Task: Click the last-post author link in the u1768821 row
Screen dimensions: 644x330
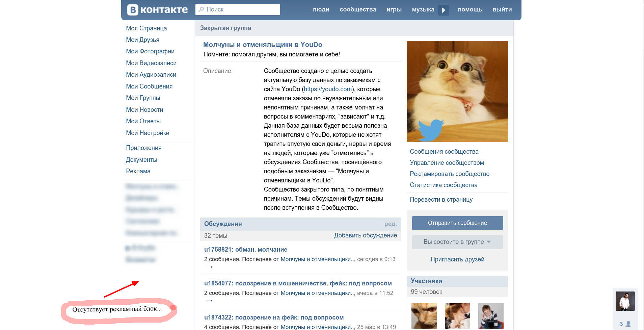Action: (x=318, y=259)
